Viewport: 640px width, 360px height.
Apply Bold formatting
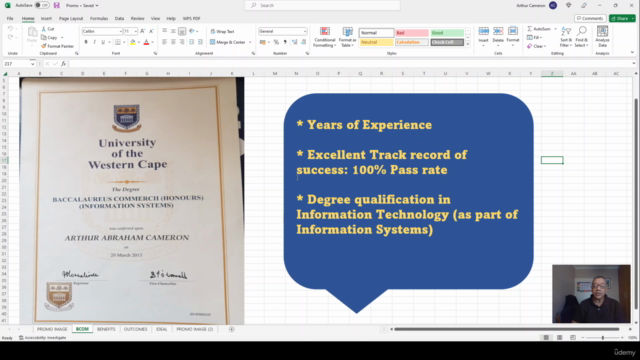click(x=86, y=42)
